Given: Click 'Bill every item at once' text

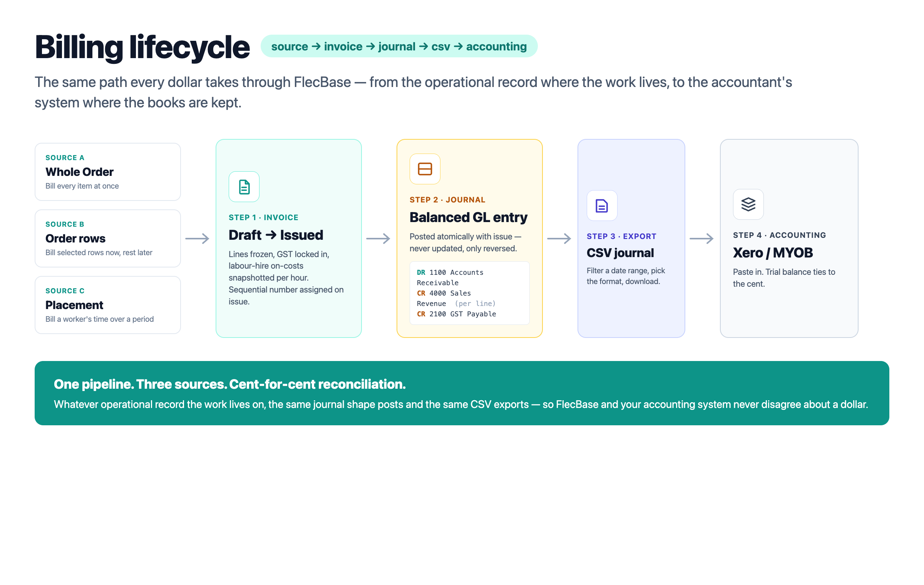Looking at the screenshot, I should tap(82, 186).
